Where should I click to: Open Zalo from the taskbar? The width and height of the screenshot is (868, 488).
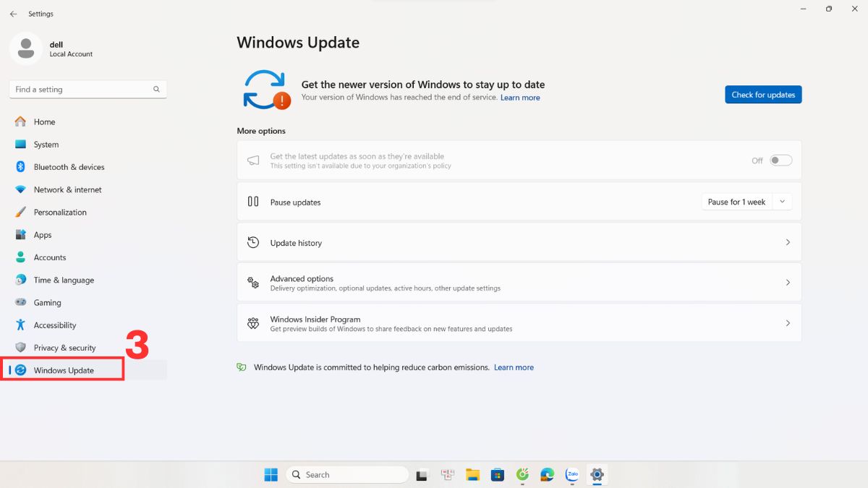[x=571, y=475]
